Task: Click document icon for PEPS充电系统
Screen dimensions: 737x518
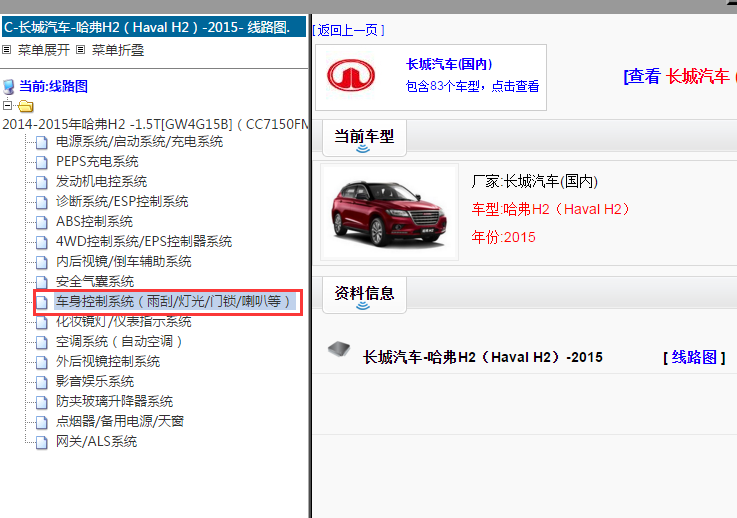Action: (42, 162)
